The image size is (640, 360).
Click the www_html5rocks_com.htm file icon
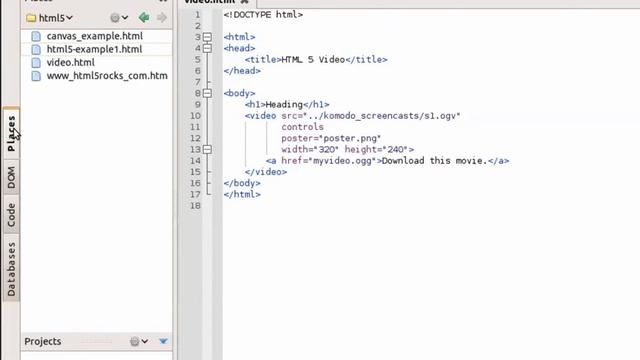point(36,76)
